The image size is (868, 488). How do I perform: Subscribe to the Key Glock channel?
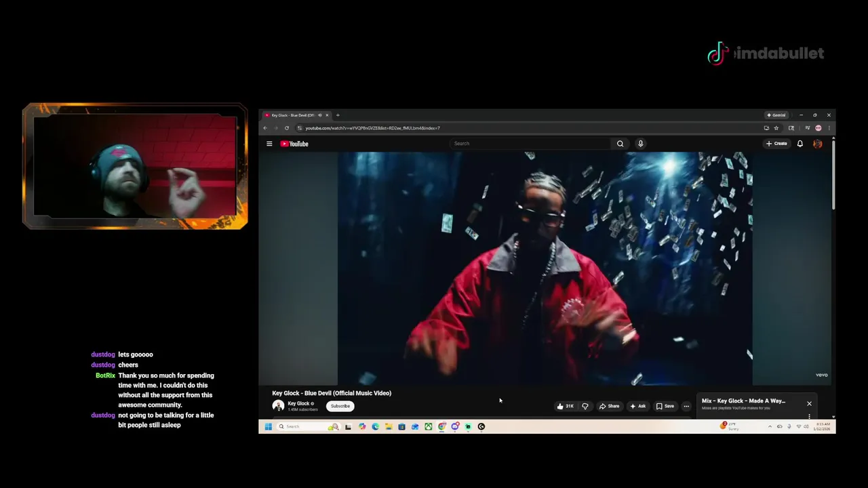pyautogui.click(x=340, y=406)
